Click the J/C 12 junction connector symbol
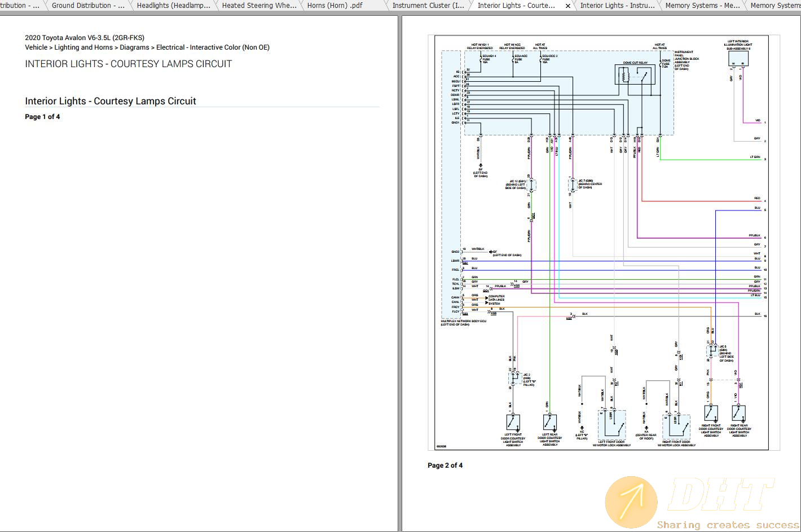Image resolution: width=801 pixels, height=532 pixels. point(531,184)
